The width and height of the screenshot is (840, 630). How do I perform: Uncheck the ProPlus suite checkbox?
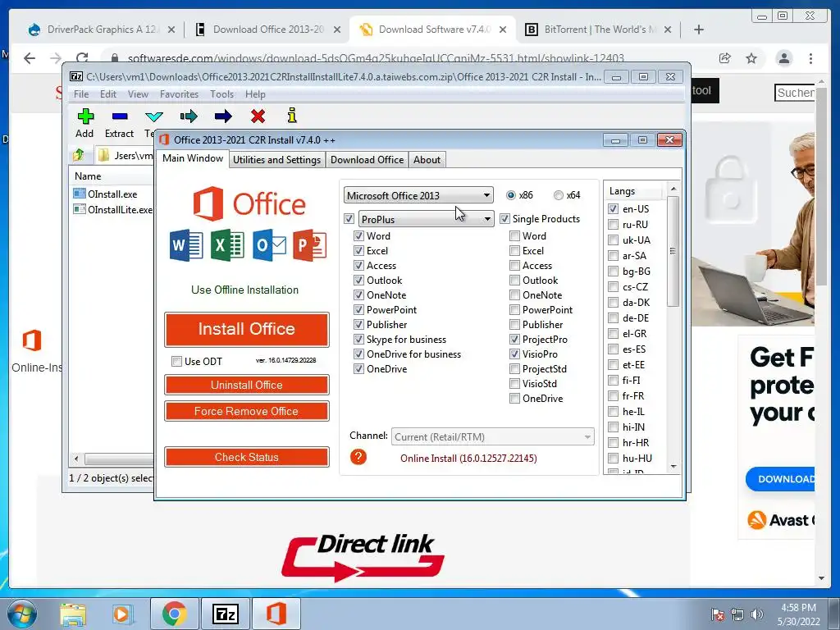[349, 218]
